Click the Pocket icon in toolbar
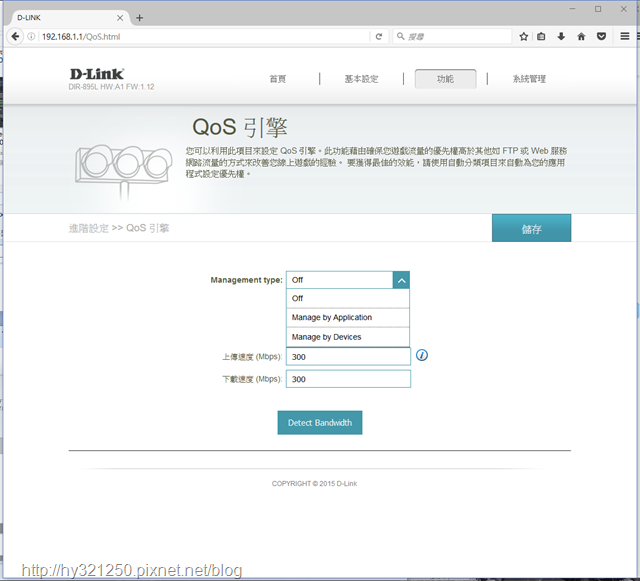640x581 pixels. pos(601,37)
